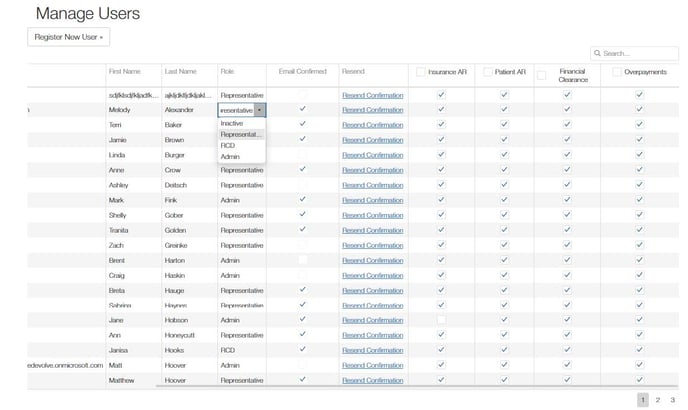Toggle Overpayments header checkbox
Screen dimensions: 688x410
click(x=616, y=71)
